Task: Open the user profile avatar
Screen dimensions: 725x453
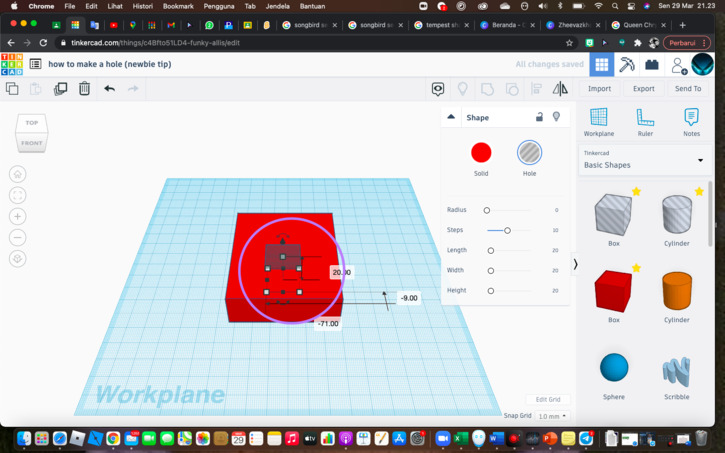Action: (702, 64)
